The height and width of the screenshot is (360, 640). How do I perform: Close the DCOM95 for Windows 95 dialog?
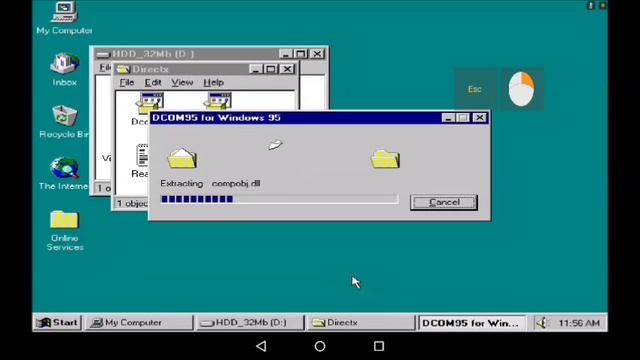click(479, 118)
